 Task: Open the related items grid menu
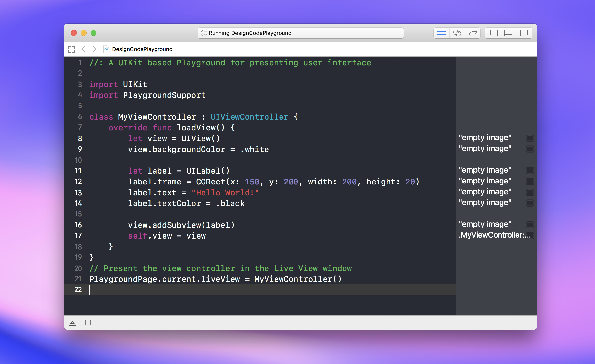pos(72,49)
